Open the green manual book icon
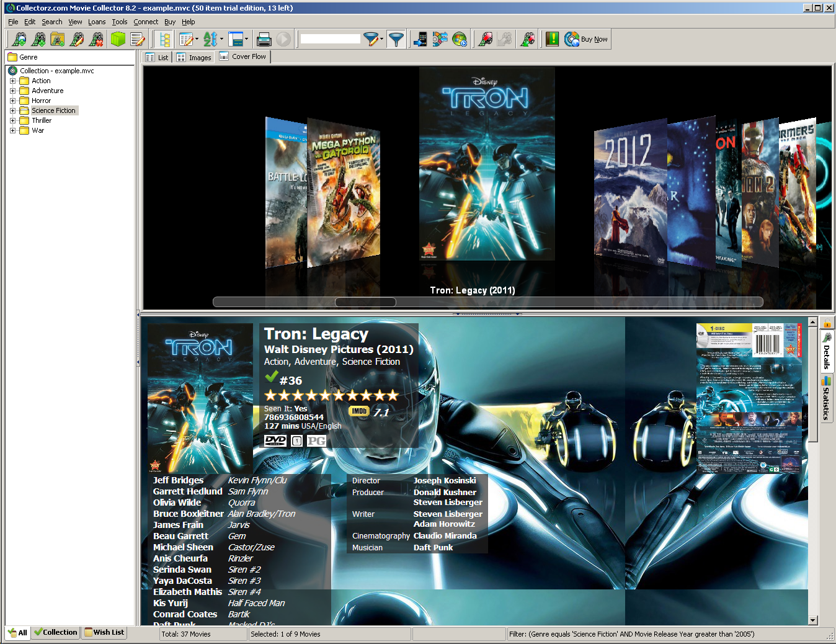Screen dimensions: 836x644 point(552,39)
